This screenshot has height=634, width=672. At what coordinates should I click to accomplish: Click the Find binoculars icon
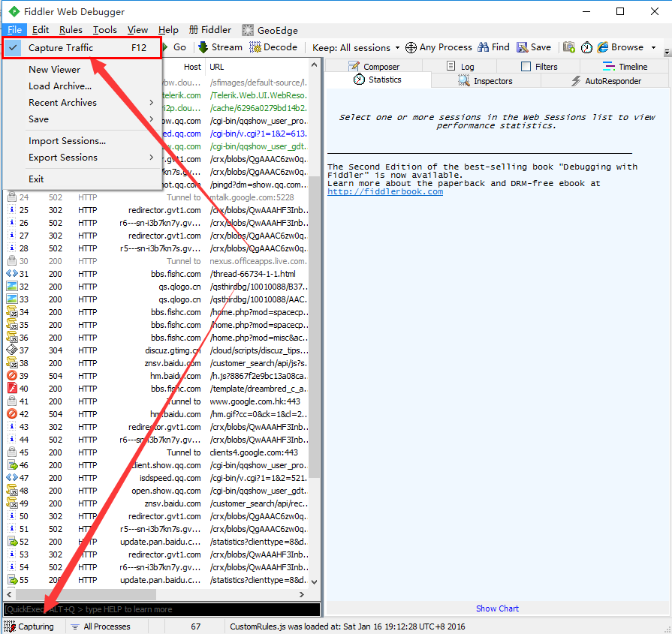pyautogui.click(x=484, y=47)
